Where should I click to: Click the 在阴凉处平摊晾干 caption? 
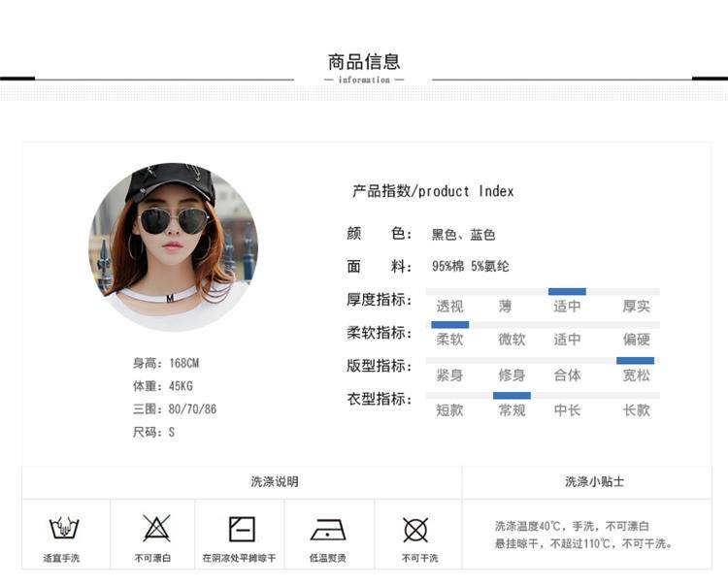(239, 558)
